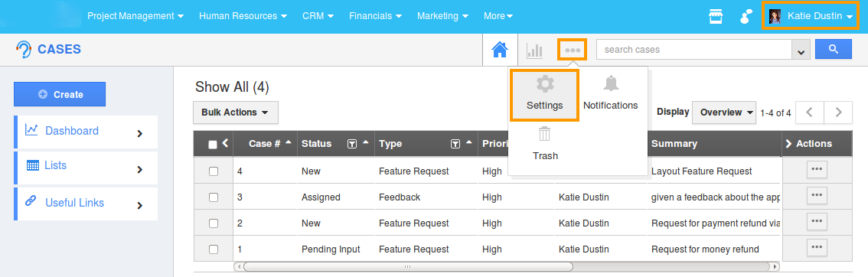Open Financials menu
868x277 pixels.
point(375,16)
